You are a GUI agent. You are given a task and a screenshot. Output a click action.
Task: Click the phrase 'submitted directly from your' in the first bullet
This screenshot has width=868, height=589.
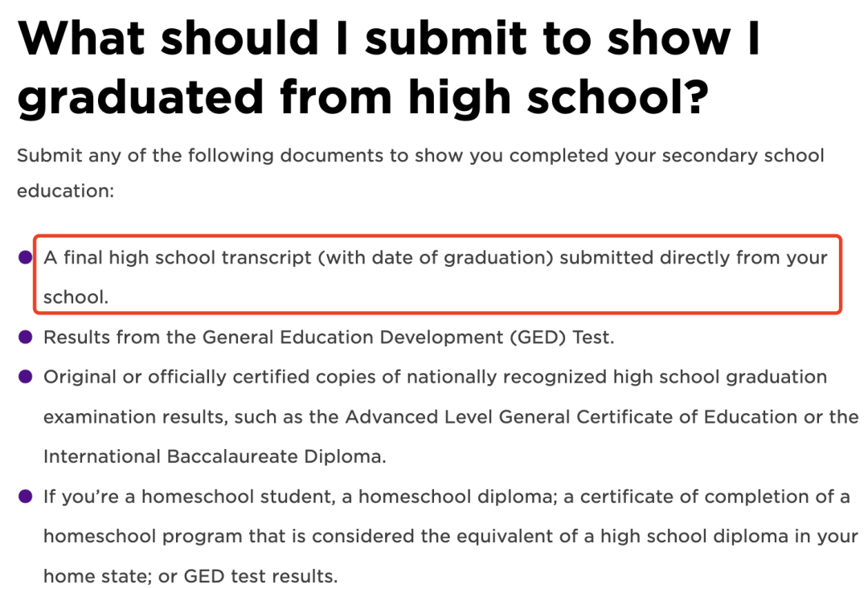pos(693,258)
